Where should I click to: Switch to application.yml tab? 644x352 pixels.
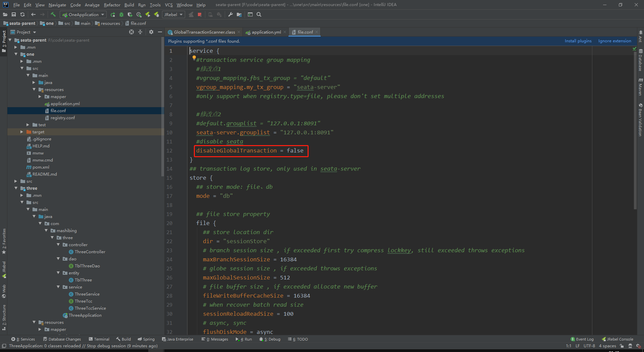click(x=266, y=32)
